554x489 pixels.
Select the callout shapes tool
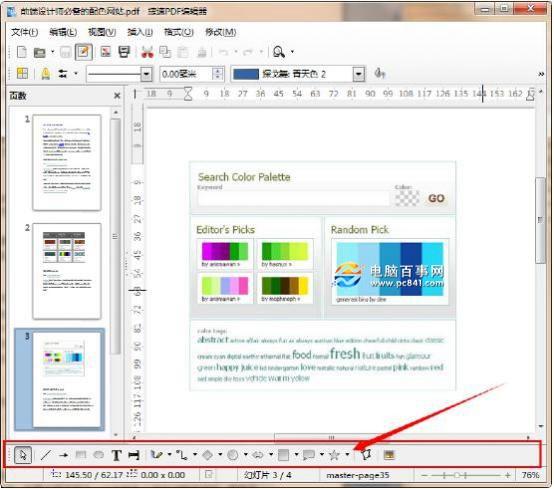click(x=309, y=455)
